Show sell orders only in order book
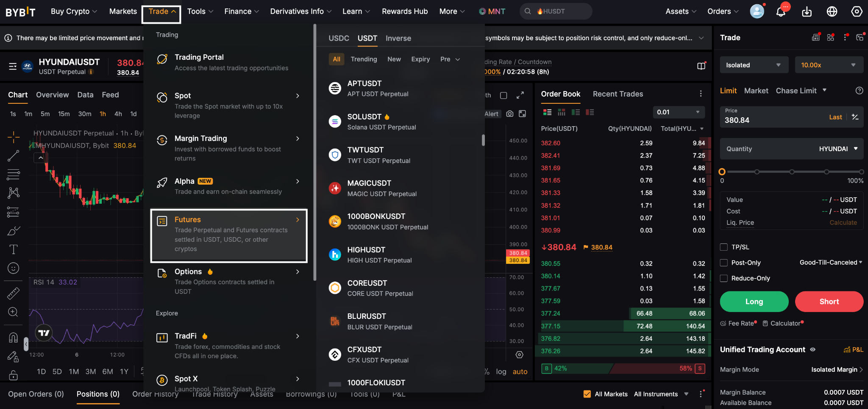The image size is (868, 409). (590, 112)
